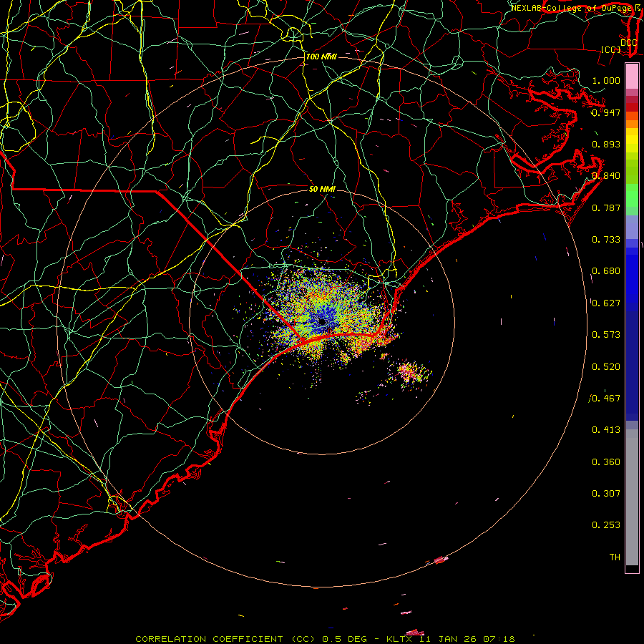The width and height of the screenshot is (644, 644).
Task: Click the 100 NMI range ring label
Action: (x=321, y=57)
